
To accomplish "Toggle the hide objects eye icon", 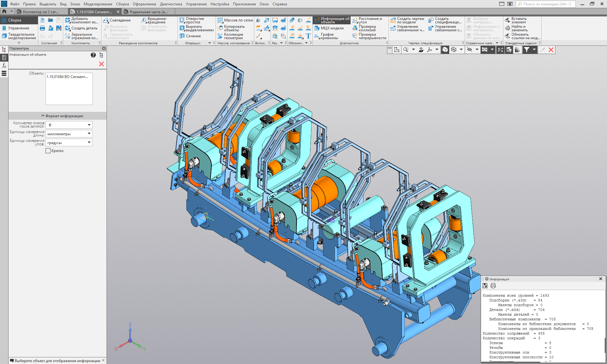I will [469, 50].
